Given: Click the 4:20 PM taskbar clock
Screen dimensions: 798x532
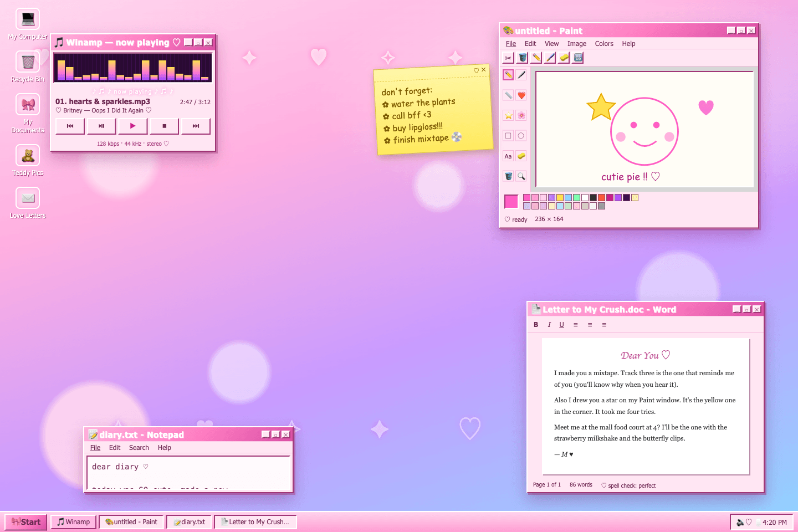Looking at the screenshot, I should point(774,522).
